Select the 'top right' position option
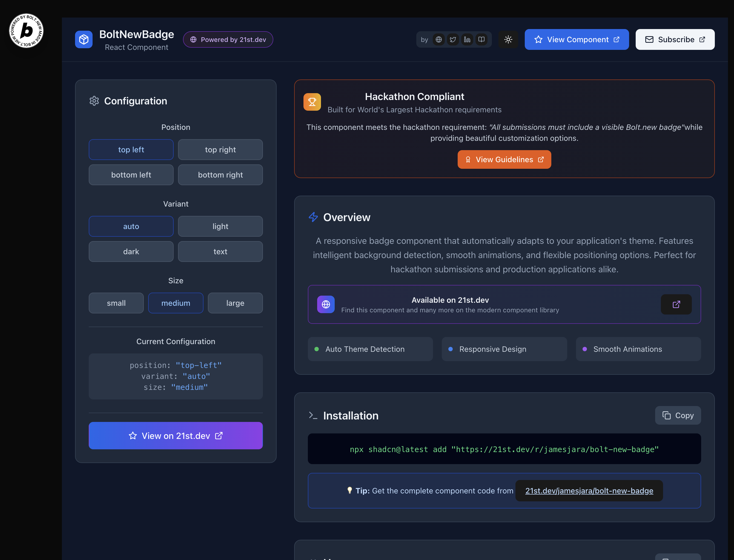This screenshot has width=734, height=560. 220,150
